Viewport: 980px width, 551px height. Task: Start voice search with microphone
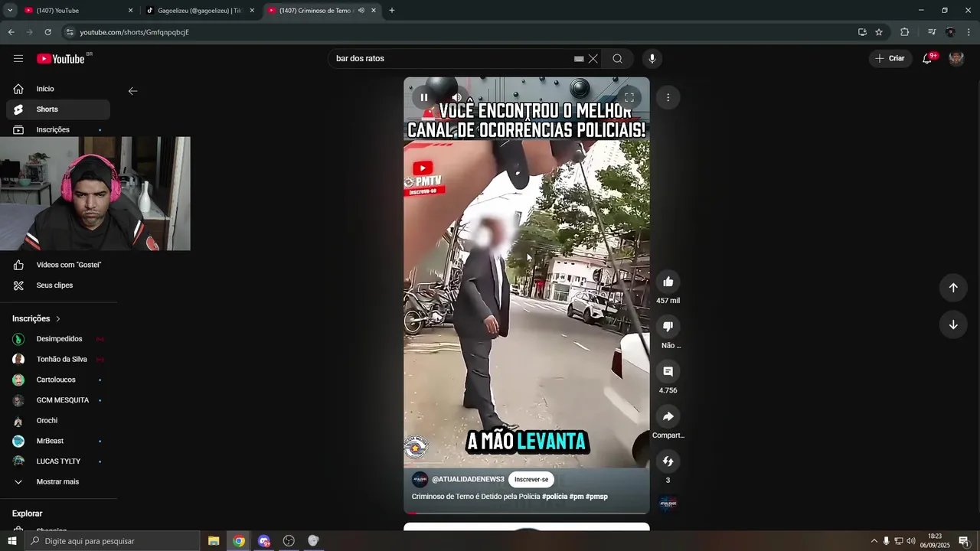pos(652,59)
